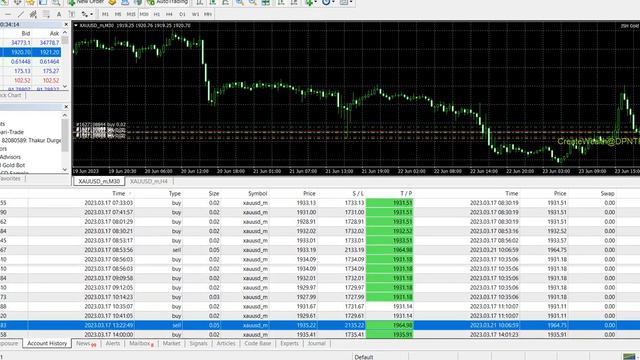
Task: Select the arrows drawing tool
Action: pyautogui.click(x=84, y=14)
